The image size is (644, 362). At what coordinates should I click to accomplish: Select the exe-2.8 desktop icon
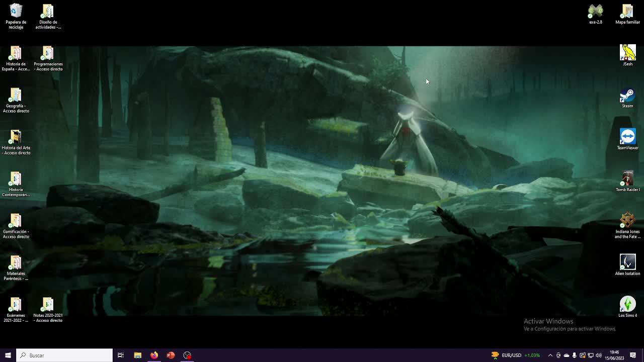(596, 14)
